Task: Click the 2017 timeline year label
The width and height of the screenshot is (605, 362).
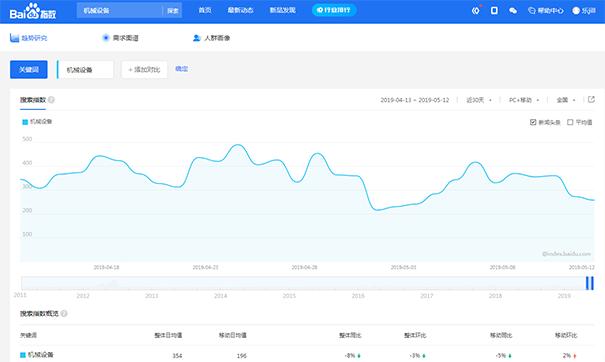Action: [x=427, y=296]
